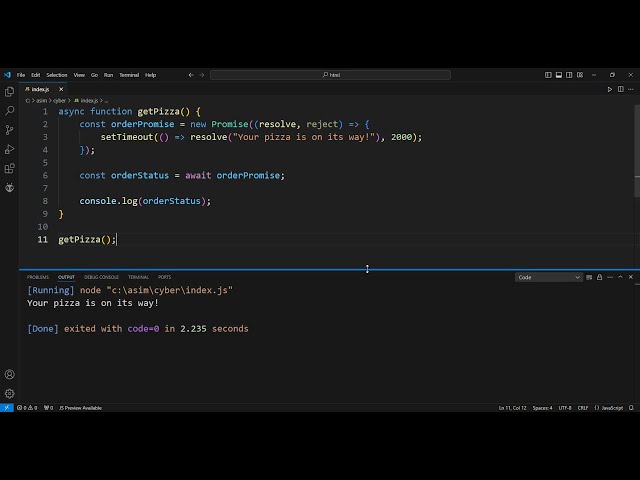The width and height of the screenshot is (640, 480).
Task: Open the Go menu
Action: [94, 75]
